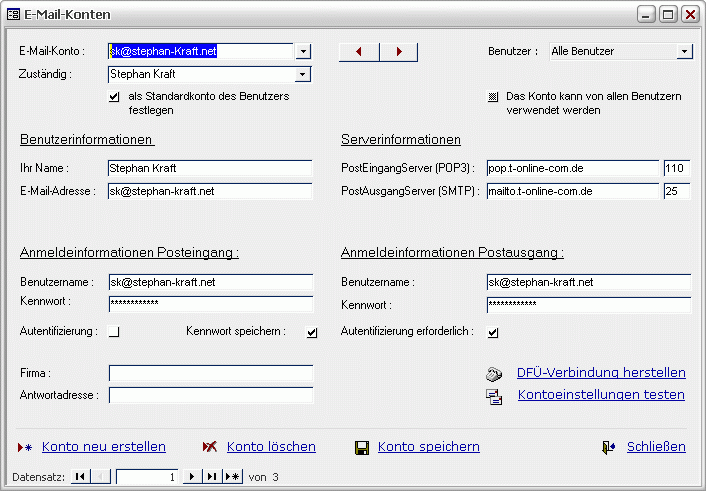The height and width of the screenshot is (491, 706).
Task: Click the 'Konto speichern' link
Action: coord(428,447)
